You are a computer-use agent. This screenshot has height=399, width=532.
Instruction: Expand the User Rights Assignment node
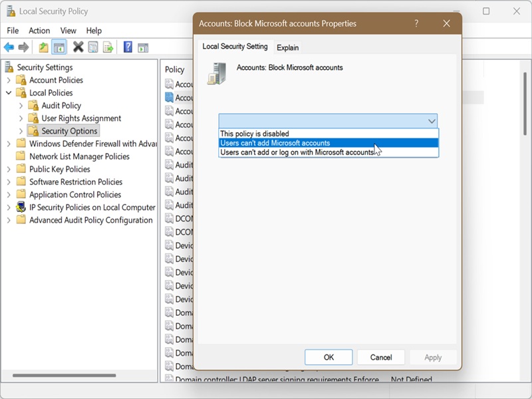point(21,118)
